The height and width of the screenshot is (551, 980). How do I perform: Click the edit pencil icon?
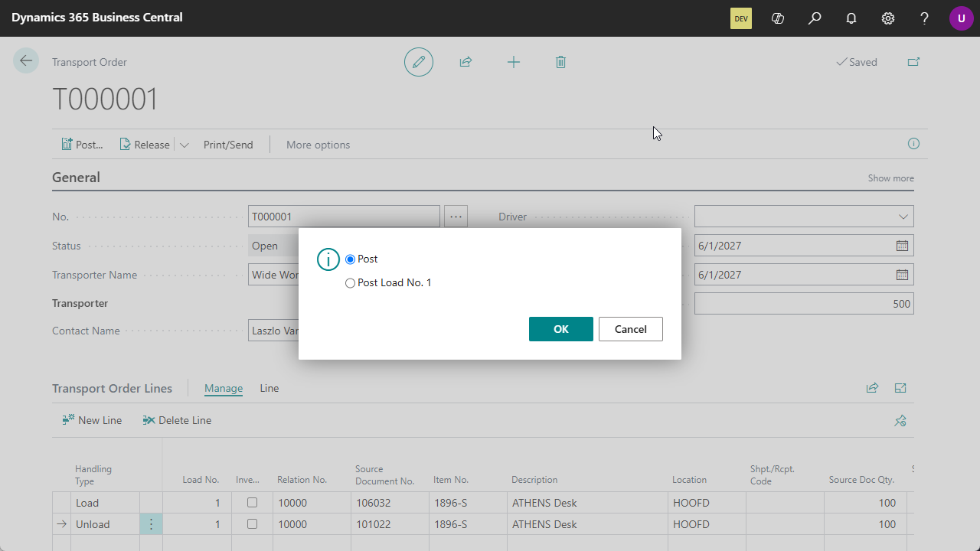(x=419, y=62)
